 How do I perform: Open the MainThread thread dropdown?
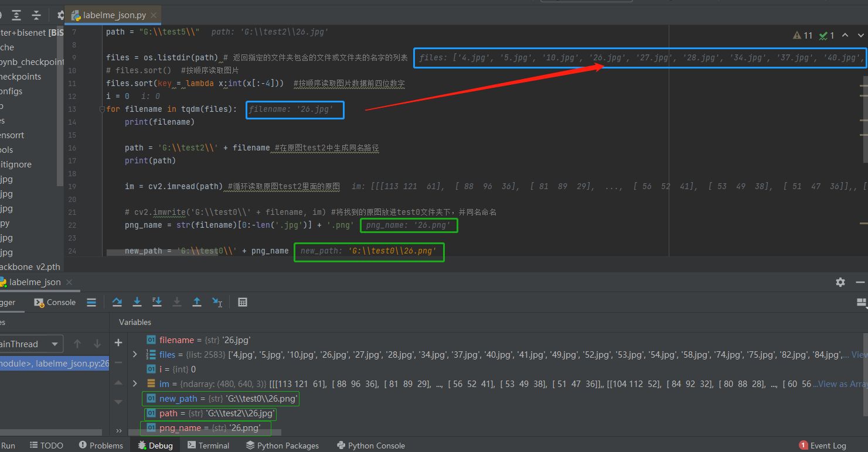pos(30,344)
